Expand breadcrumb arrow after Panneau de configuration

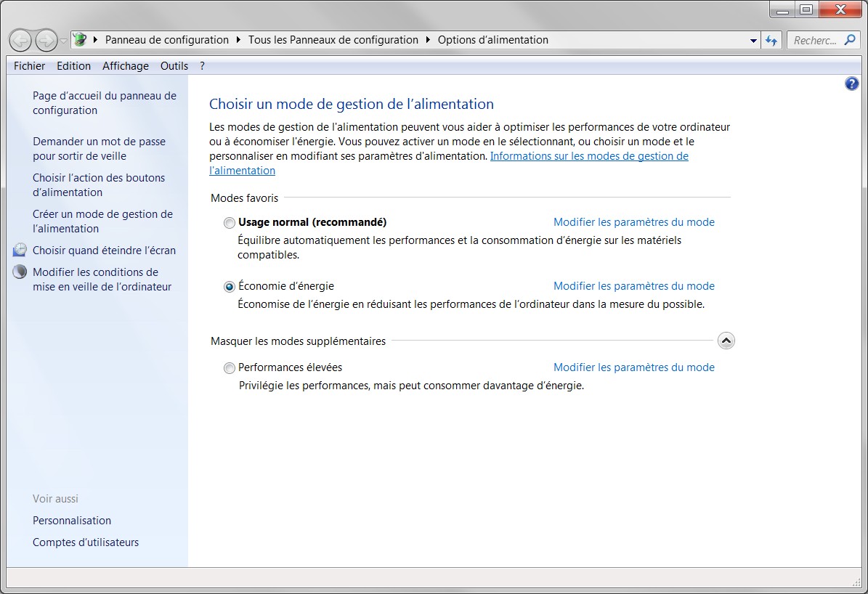click(x=238, y=40)
